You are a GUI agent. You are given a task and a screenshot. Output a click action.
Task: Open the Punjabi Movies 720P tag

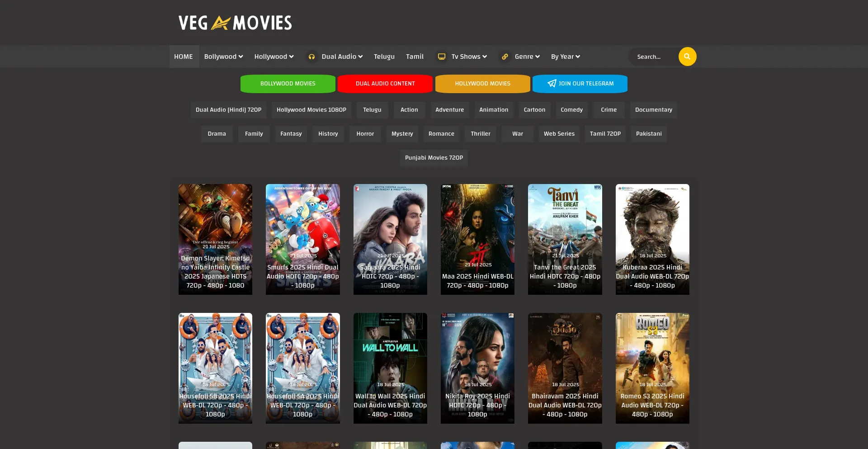(x=434, y=158)
